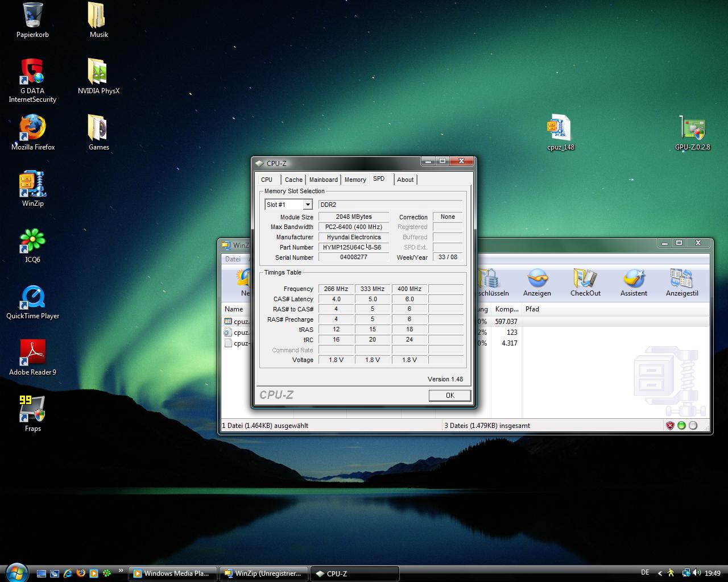Click CPU-Z taskbar button
728x582 pixels.
(355, 573)
